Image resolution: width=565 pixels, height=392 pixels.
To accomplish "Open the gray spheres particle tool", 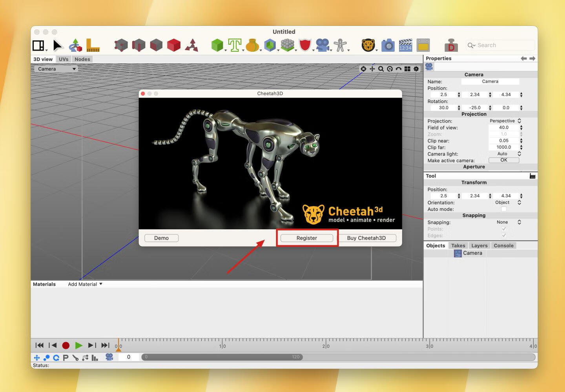I will tap(287, 45).
